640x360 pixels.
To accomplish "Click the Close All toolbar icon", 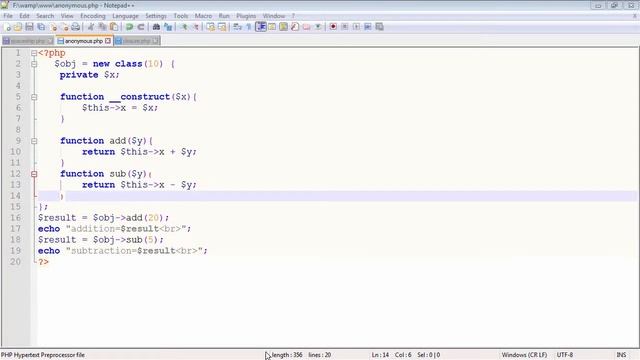I will 64,27.
